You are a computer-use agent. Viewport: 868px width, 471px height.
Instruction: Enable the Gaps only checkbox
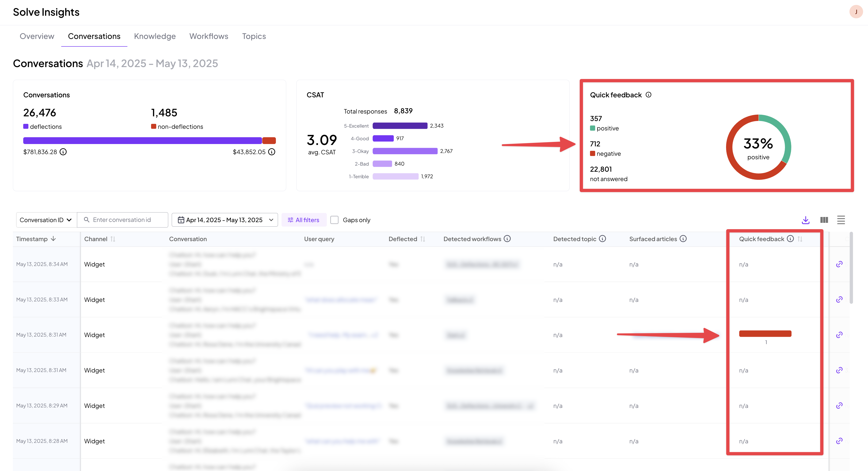tap(334, 220)
